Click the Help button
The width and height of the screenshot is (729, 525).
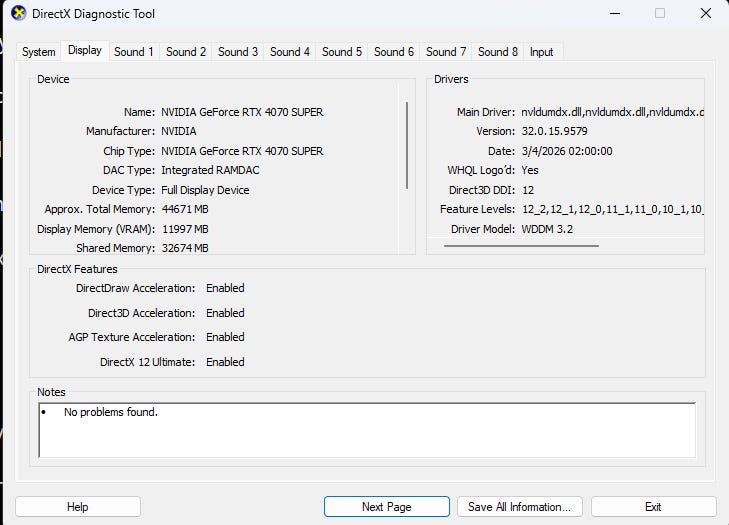[x=78, y=506]
